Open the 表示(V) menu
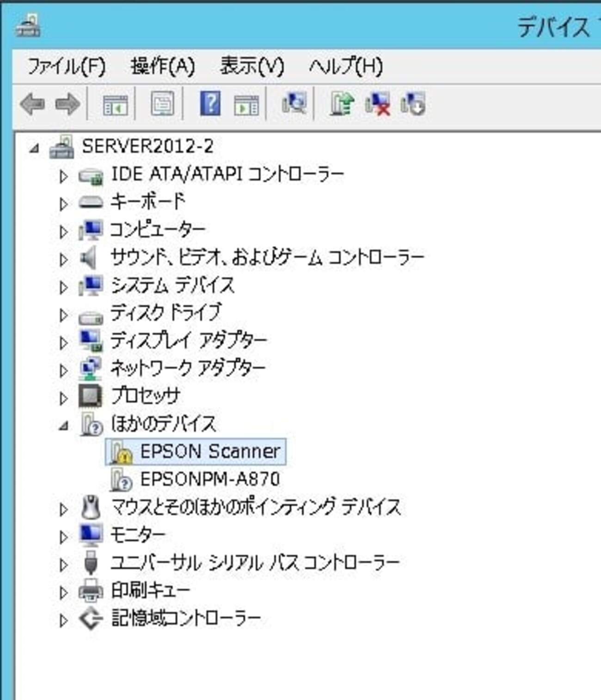The image size is (601, 700). click(x=252, y=66)
